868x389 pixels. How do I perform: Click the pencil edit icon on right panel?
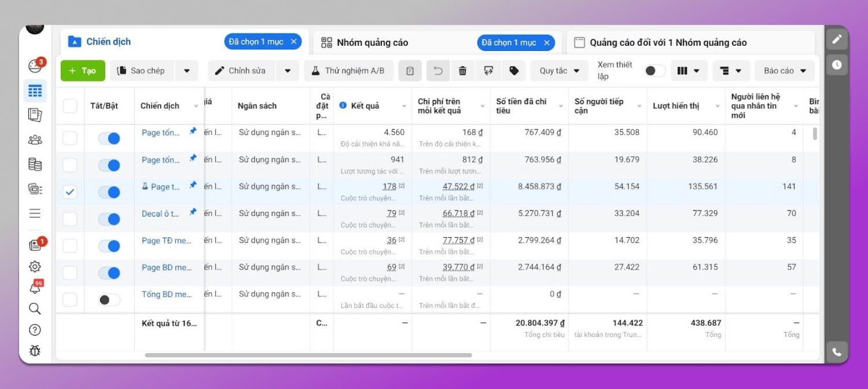[837, 40]
